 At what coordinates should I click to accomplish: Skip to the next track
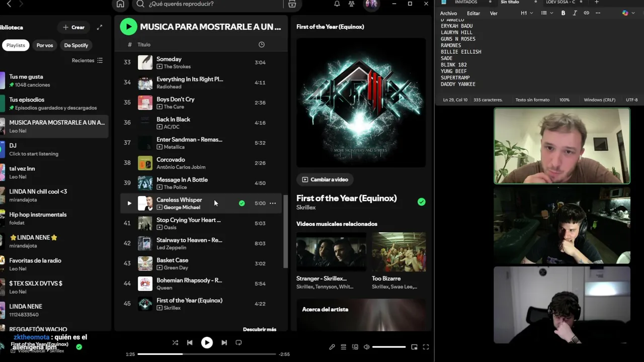point(224,342)
